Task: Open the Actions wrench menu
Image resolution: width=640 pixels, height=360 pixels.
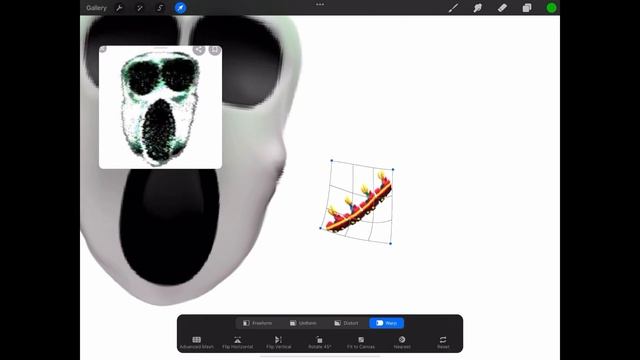Action: (x=119, y=8)
